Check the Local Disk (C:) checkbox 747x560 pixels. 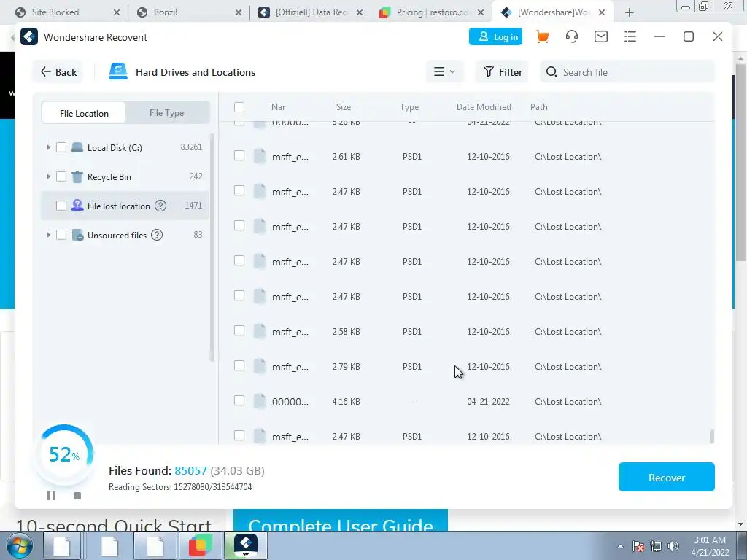click(61, 147)
